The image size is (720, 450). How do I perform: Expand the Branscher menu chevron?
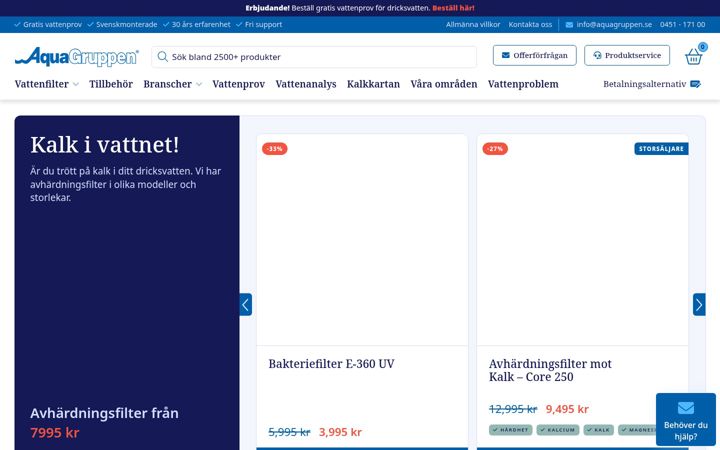click(x=199, y=84)
